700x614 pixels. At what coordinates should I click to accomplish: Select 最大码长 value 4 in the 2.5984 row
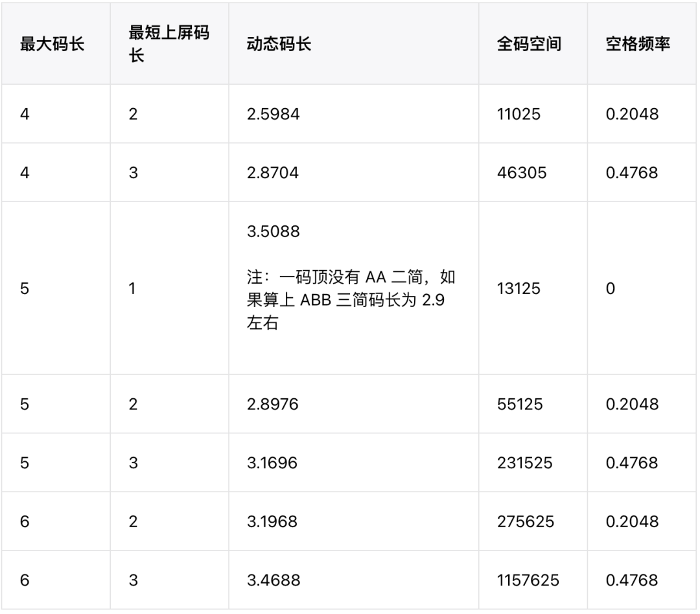click(25, 114)
